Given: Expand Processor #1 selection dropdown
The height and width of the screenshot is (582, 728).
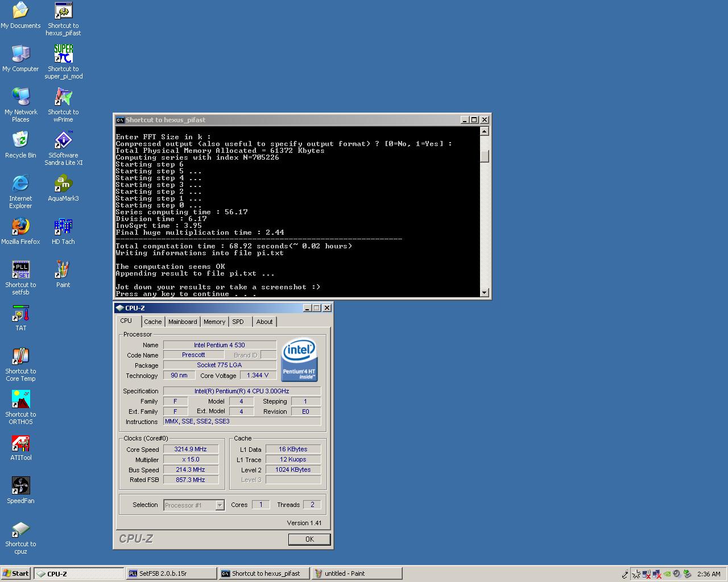Looking at the screenshot, I should pos(220,505).
